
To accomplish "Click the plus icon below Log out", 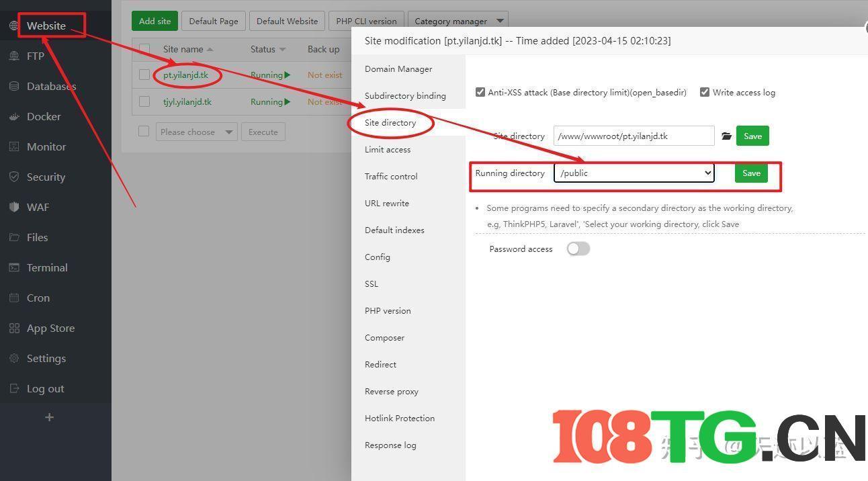I will (49, 417).
